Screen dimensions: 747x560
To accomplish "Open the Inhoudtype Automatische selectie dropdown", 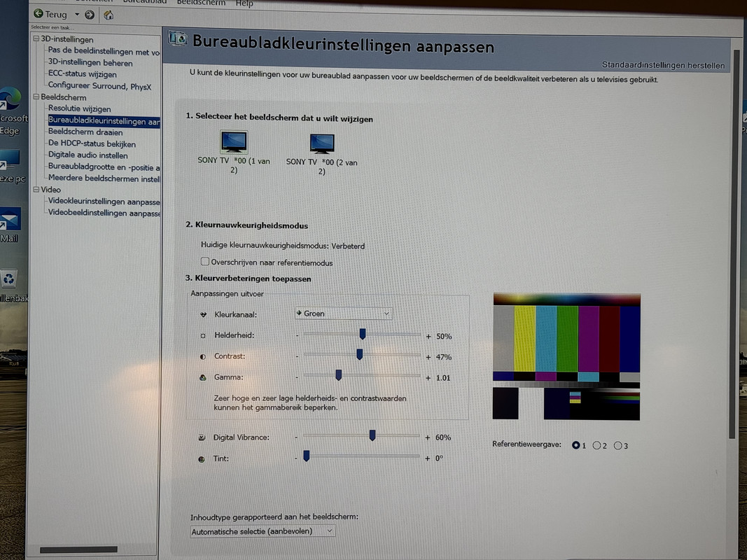I will (263, 531).
